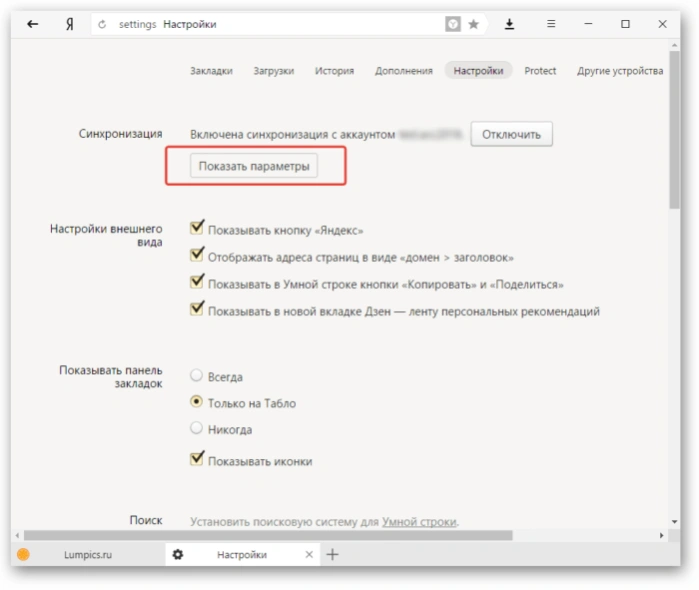
Task: Click Показывать панель закладок label
Action: (x=111, y=377)
